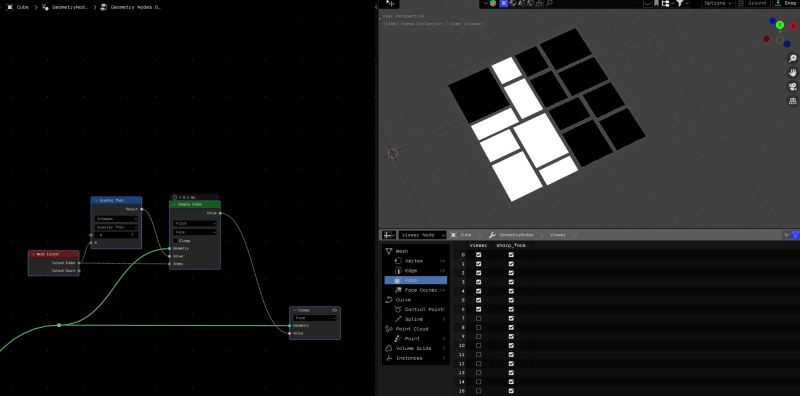The image size is (800, 396).
Task: Toggle the viewer checkbox in row 6
Action: [478, 309]
